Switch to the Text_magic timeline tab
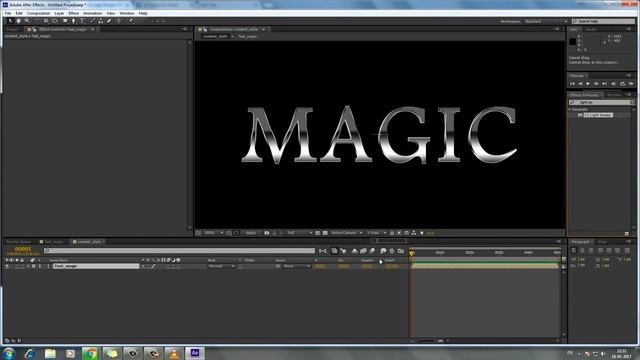The image size is (640, 360). point(53,242)
